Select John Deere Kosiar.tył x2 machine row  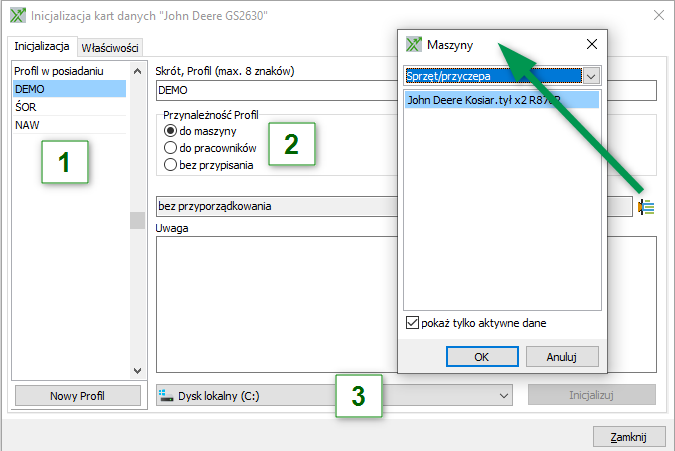[x=502, y=100]
